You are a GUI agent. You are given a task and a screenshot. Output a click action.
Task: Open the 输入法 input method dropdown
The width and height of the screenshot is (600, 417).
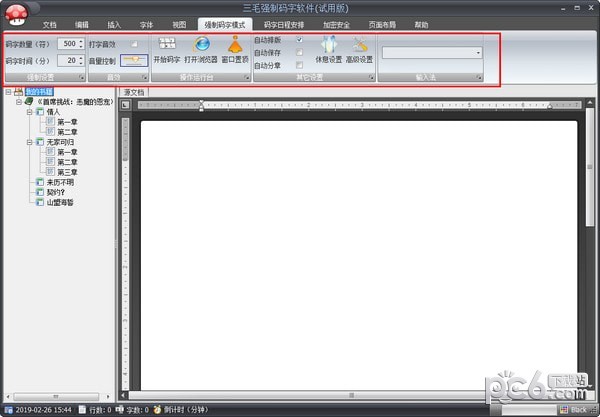point(478,53)
